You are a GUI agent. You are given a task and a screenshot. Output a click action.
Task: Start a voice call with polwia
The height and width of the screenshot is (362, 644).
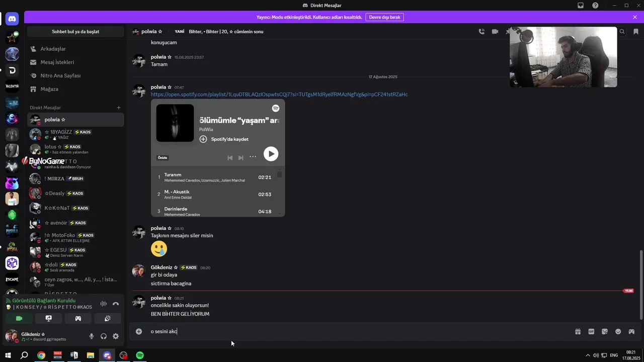click(481, 32)
